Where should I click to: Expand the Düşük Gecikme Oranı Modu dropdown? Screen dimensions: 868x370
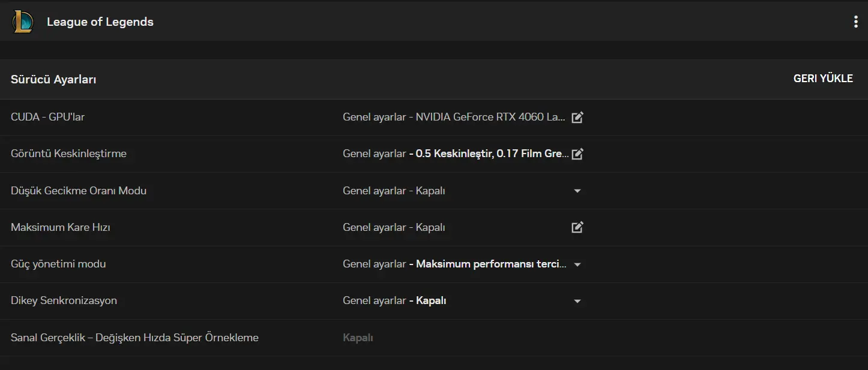tap(577, 191)
